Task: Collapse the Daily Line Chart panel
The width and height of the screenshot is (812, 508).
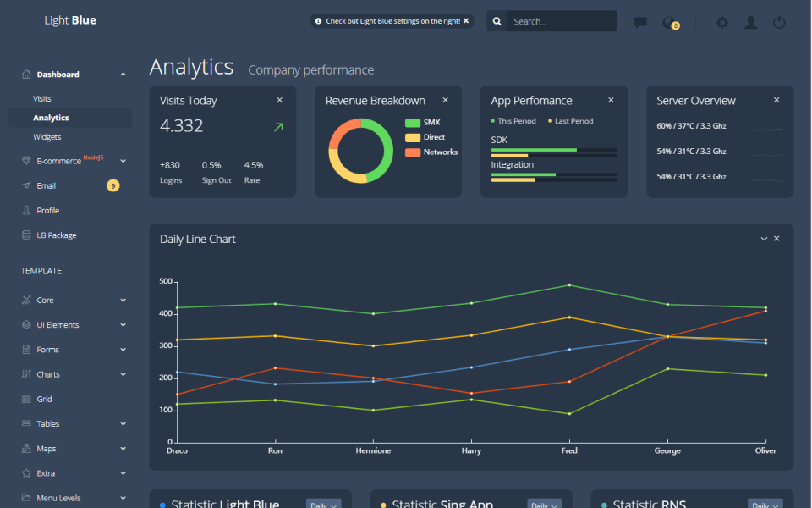Action: click(764, 239)
